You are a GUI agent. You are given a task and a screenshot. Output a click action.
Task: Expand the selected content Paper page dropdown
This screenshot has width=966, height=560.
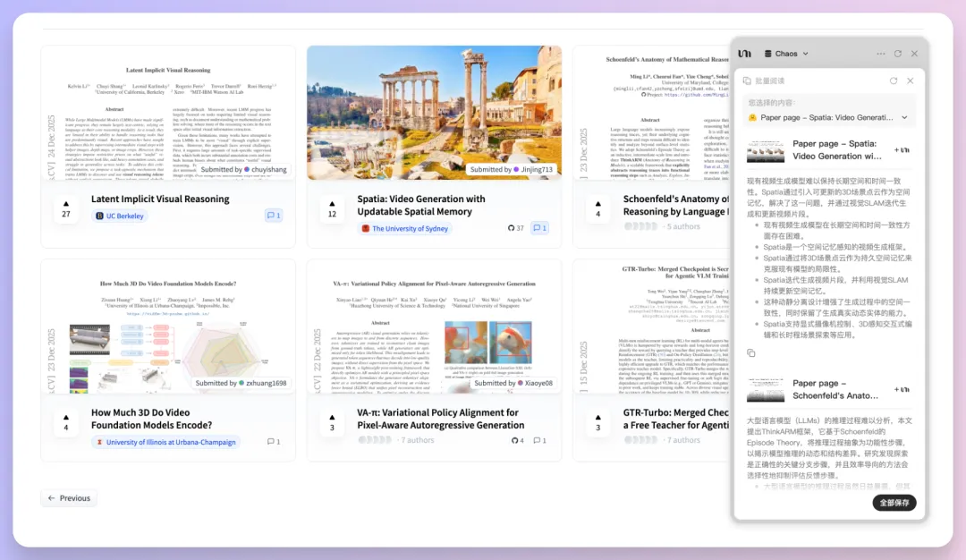point(904,117)
